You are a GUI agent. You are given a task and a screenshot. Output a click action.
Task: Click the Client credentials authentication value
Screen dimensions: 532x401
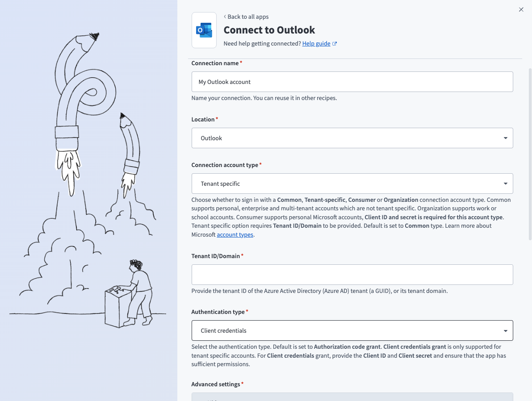(x=224, y=330)
